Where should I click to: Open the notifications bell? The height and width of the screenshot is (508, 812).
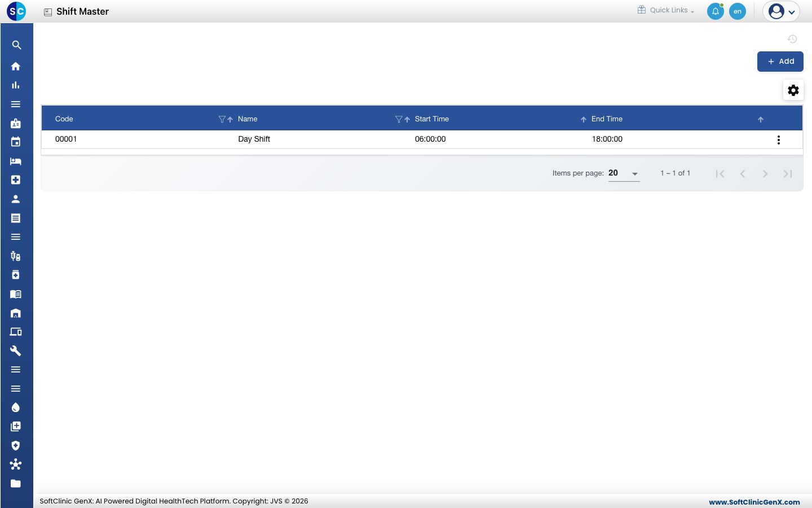point(716,11)
